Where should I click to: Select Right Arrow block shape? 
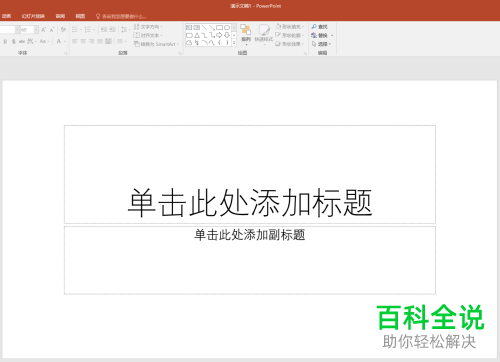(219, 35)
